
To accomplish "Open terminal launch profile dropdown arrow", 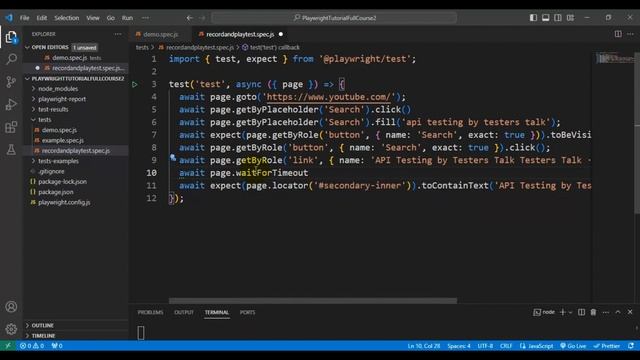I will tap(570, 312).
